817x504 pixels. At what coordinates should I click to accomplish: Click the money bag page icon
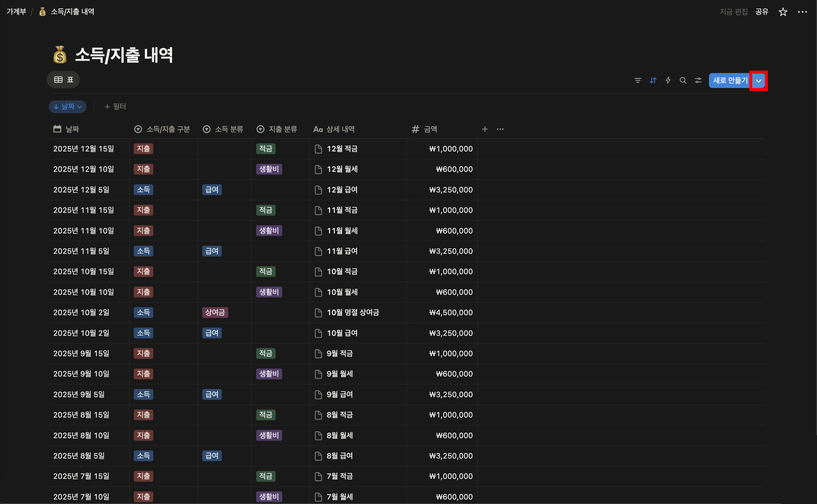(x=60, y=55)
